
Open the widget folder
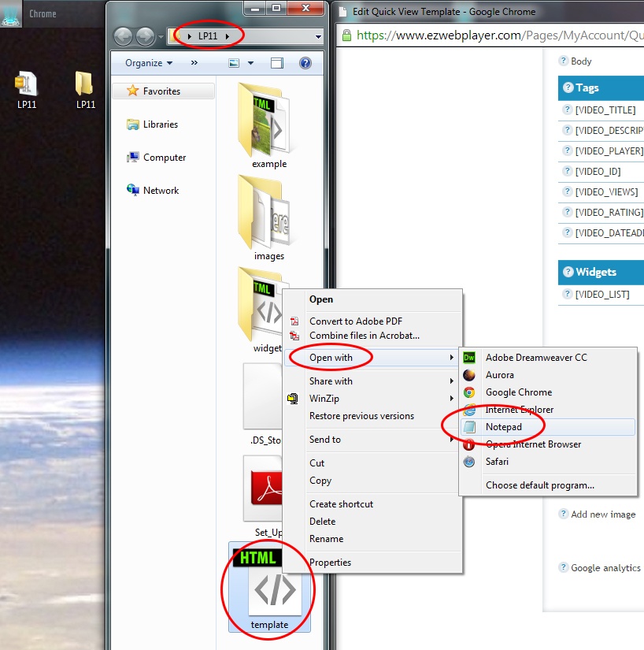[x=261, y=310]
